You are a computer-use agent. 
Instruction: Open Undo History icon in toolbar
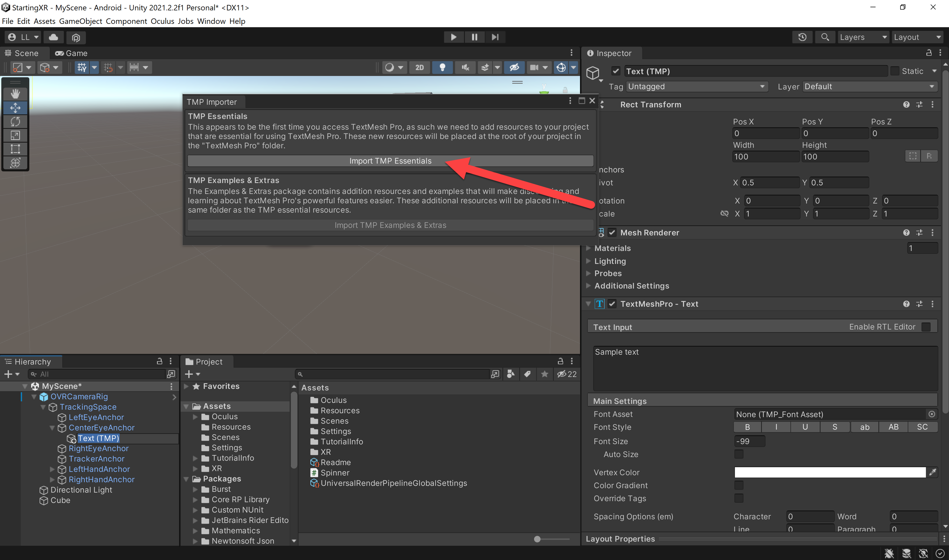pos(802,37)
